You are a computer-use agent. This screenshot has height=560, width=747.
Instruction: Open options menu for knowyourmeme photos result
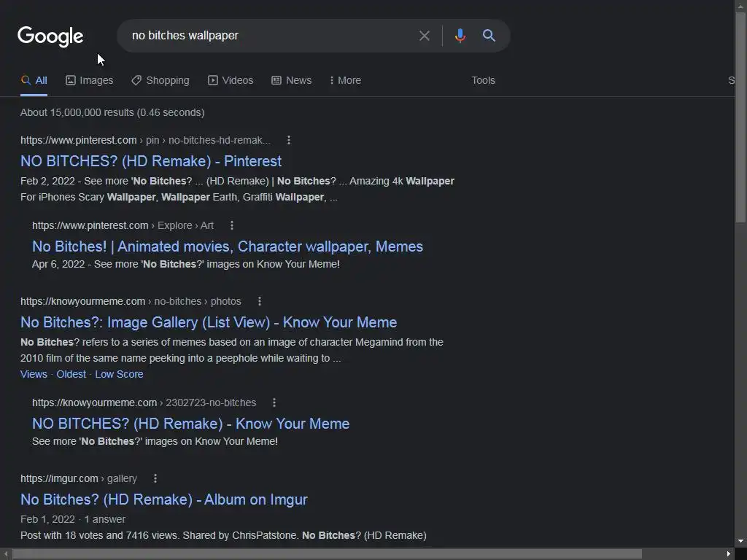(260, 301)
